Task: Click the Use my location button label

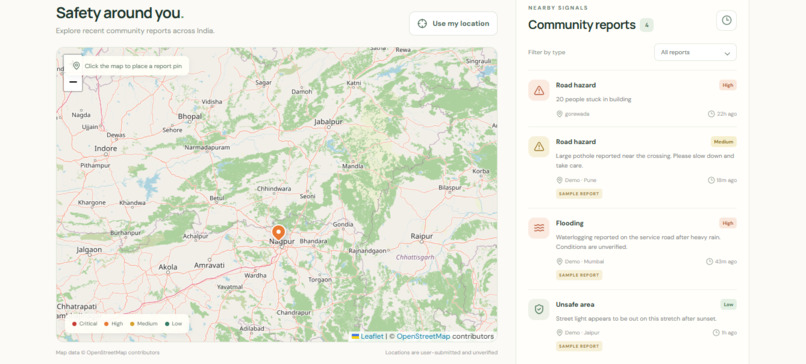Action: tap(461, 24)
